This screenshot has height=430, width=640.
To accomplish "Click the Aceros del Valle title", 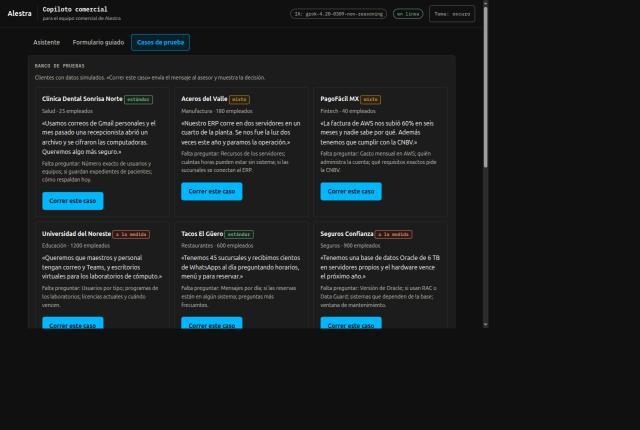I will pos(204,99).
